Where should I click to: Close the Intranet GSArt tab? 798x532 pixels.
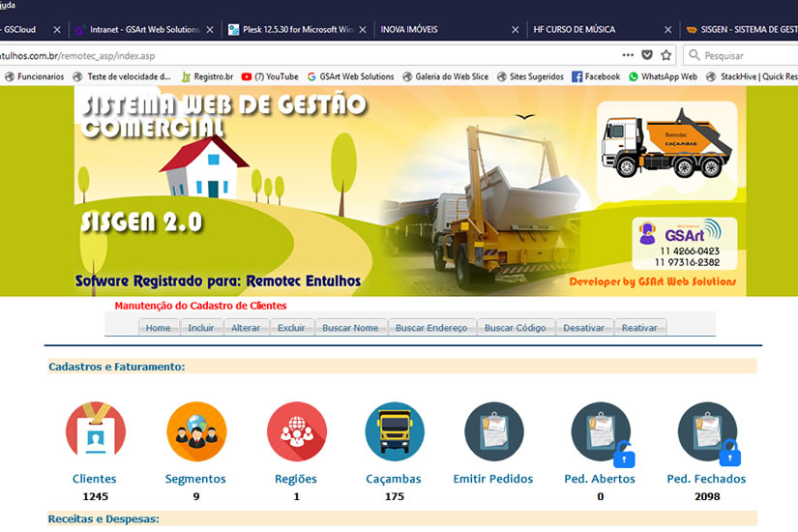pyautogui.click(x=210, y=30)
